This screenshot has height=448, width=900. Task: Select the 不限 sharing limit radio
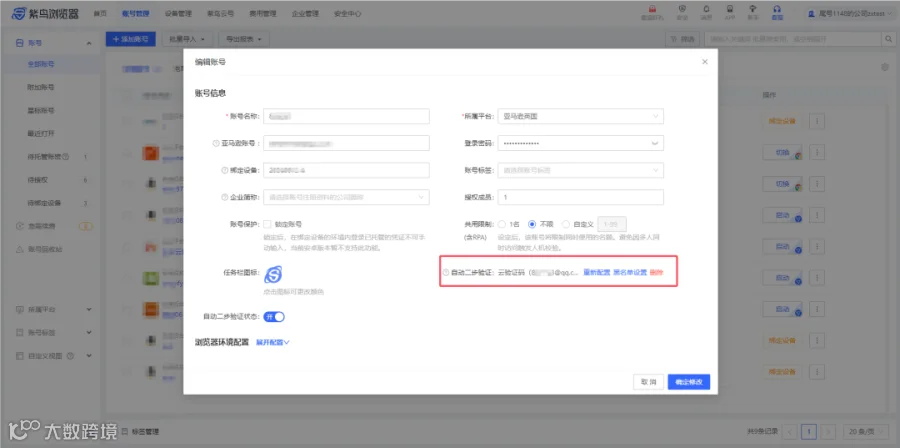(532, 224)
